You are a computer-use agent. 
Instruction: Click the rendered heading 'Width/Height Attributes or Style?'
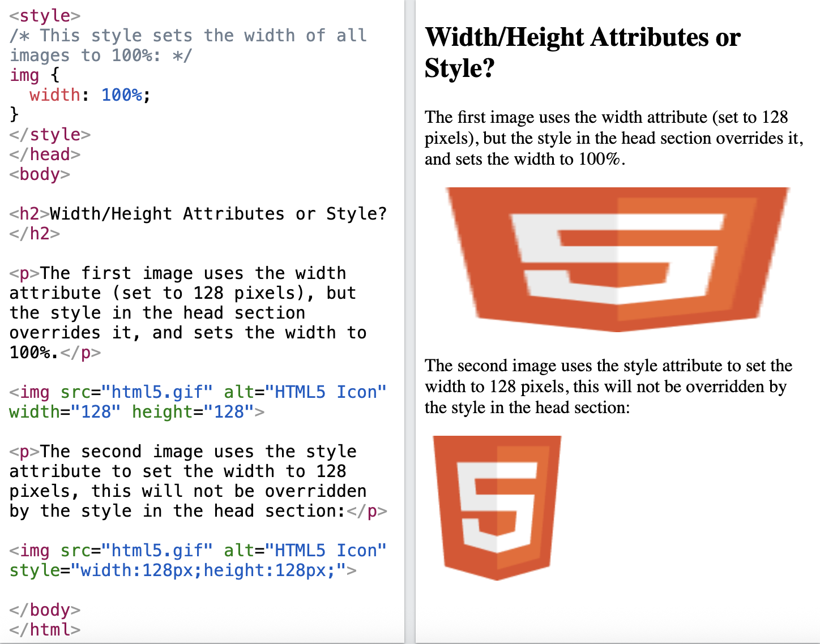582,53
